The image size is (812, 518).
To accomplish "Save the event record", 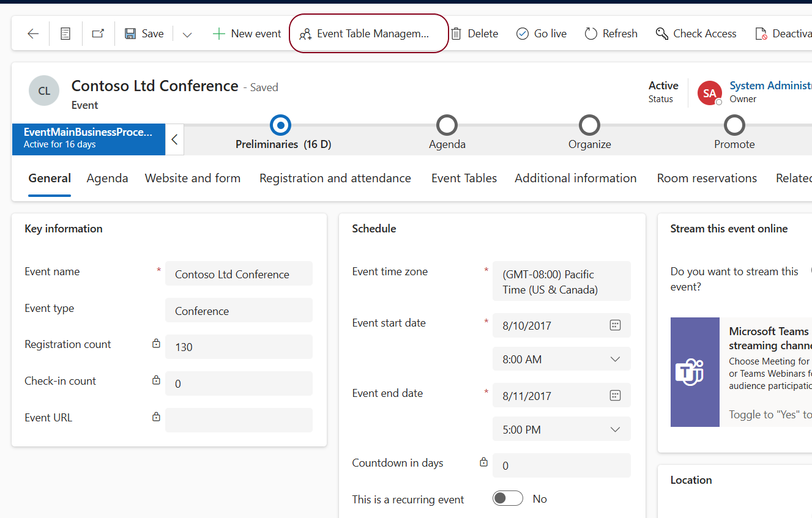I will (x=144, y=34).
